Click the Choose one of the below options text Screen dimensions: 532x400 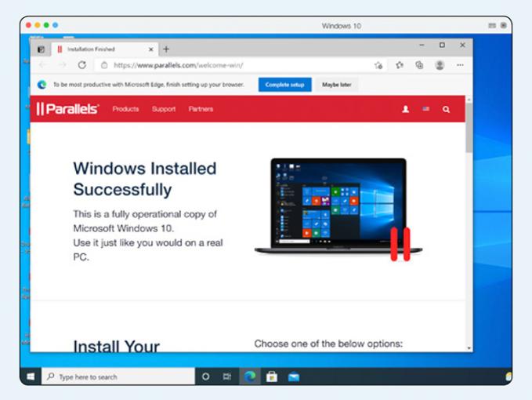coord(328,344)
